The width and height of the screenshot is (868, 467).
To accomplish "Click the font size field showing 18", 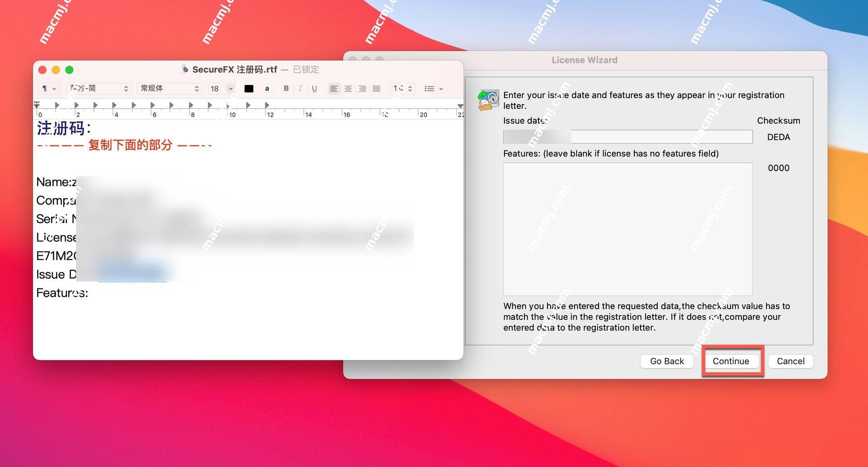I will pos(217,89).
